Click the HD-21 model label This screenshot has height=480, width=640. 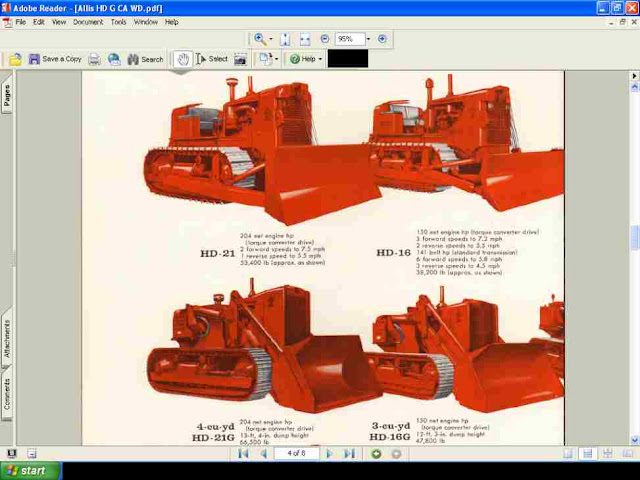218,253
